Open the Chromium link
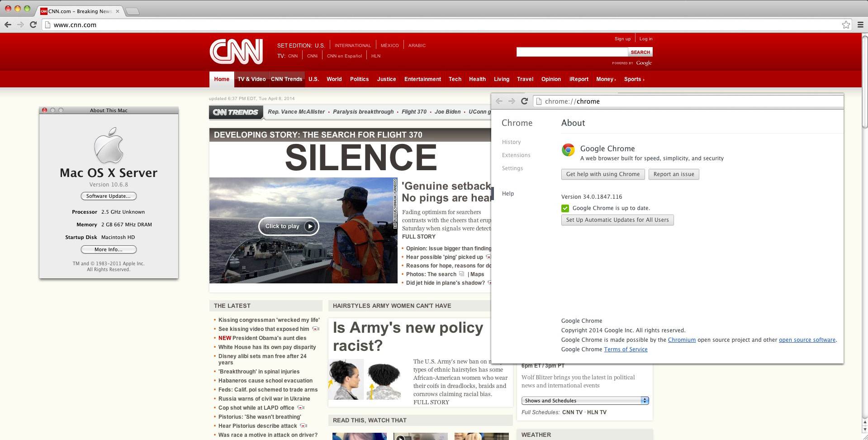The height and width of the screenshot is (440, 868). pos(682,340)
